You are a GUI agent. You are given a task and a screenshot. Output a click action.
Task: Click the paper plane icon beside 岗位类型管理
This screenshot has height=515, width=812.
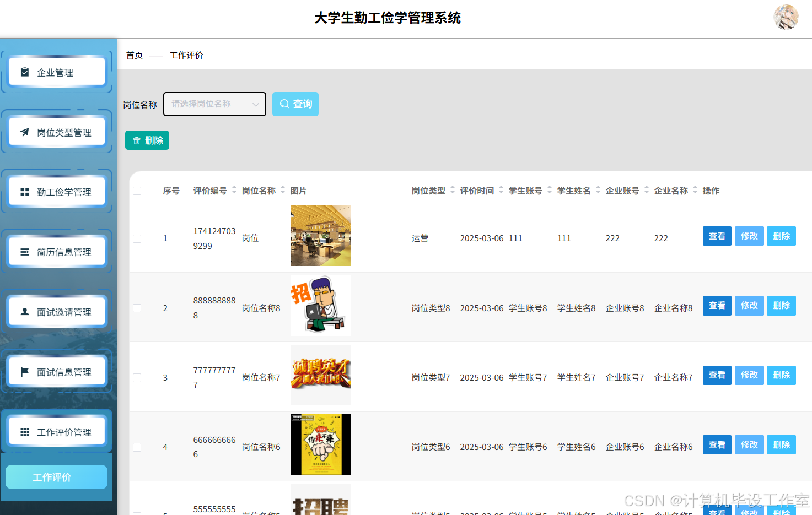[x=25, y=132]
